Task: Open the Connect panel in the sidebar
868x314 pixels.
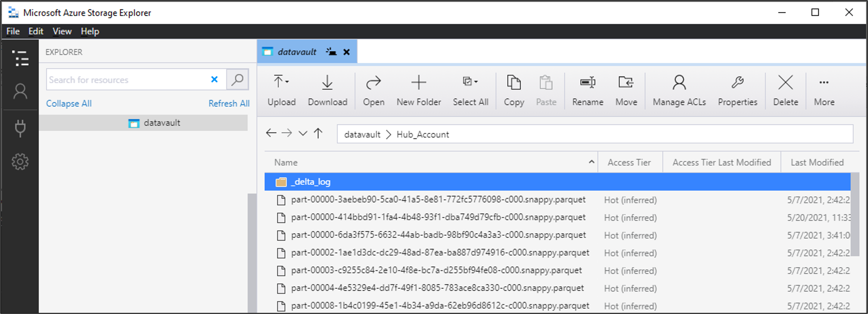Action: coord(20,128)
